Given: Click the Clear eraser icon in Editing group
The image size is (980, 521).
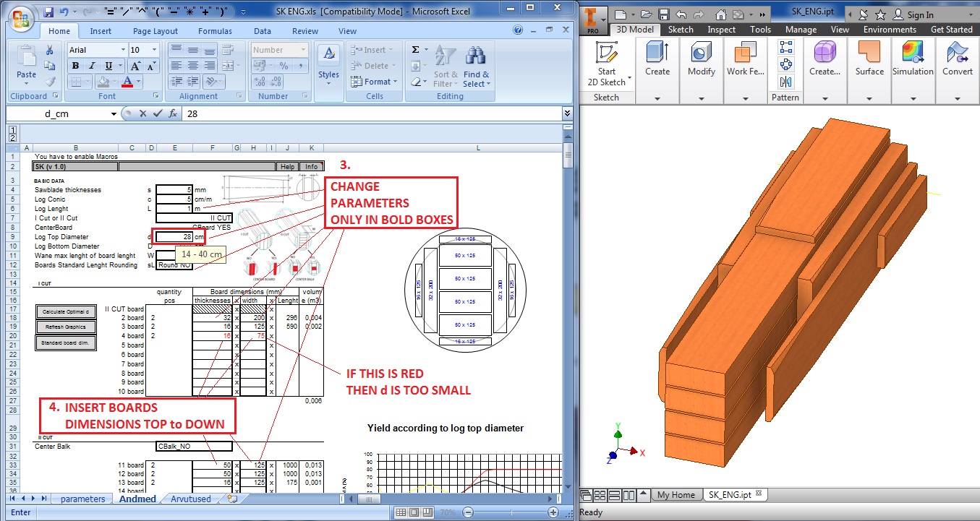Looking at the screenshot, I should pos(415,82).
